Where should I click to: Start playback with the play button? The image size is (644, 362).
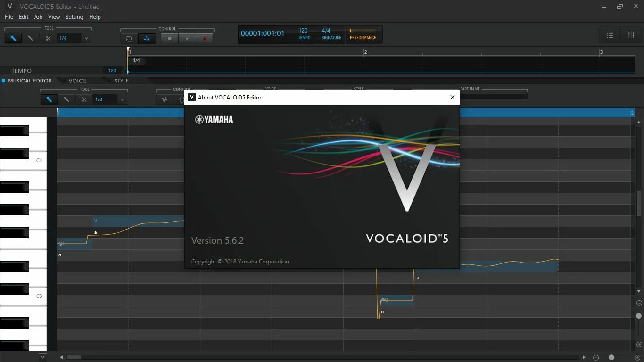(x=187, y=39)
